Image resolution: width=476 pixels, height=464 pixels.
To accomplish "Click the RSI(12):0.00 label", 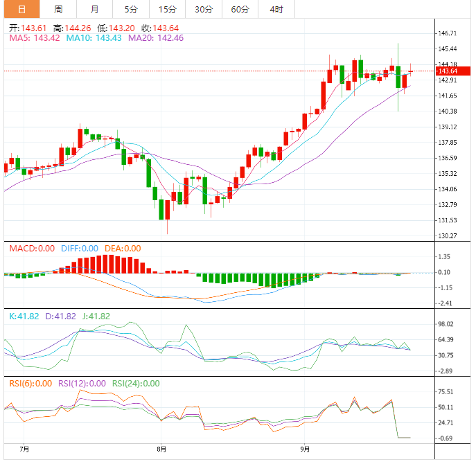I will (82, 384).
